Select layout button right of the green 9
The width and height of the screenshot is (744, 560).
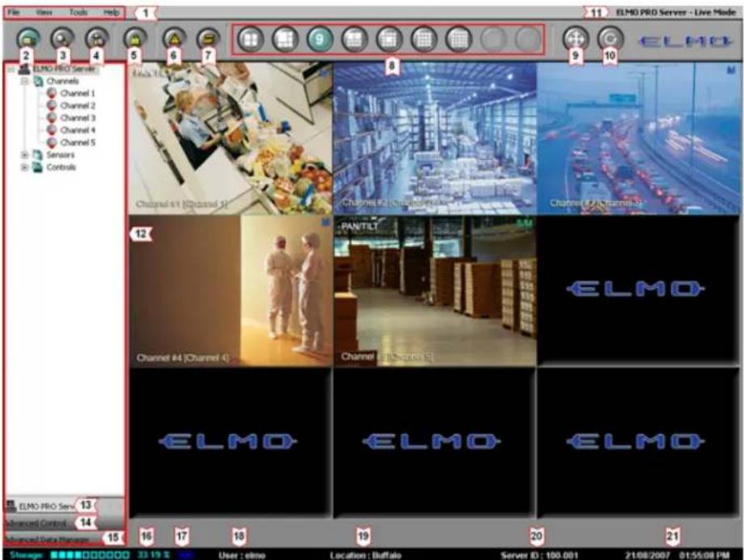354,39
